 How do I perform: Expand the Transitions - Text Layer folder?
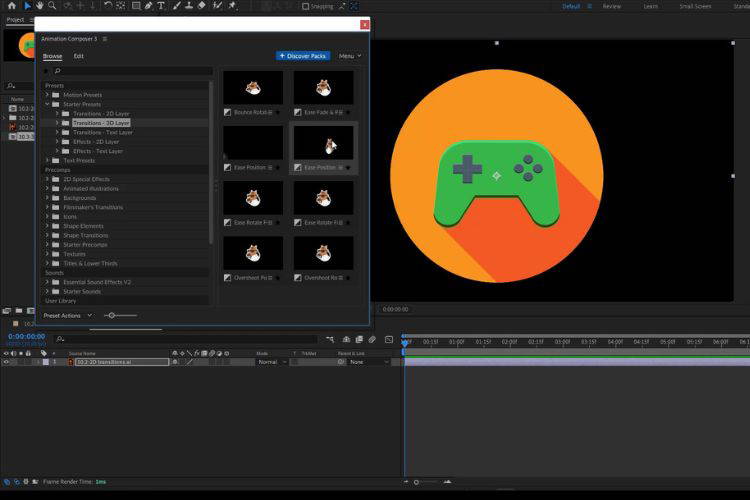coord(57,132)
